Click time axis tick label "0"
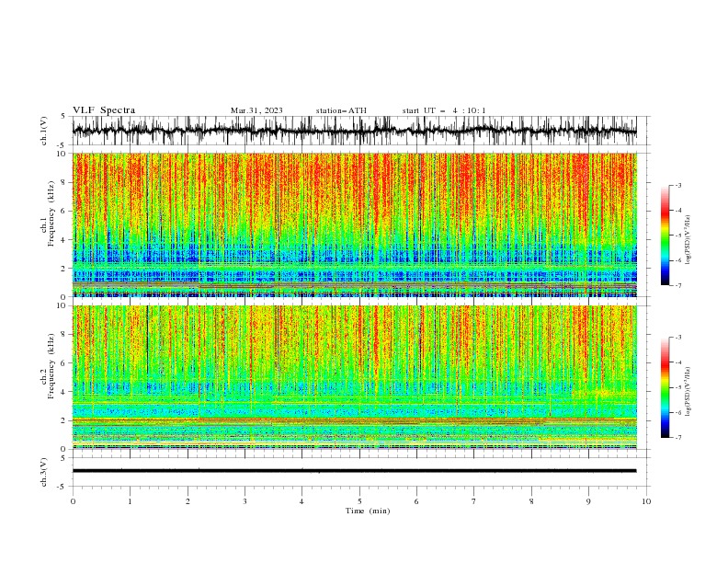 point(73,501)
